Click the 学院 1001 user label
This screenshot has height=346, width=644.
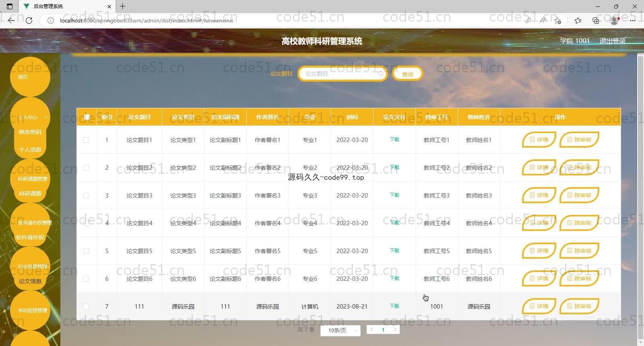pyautogui.click(x=575, y=41)
